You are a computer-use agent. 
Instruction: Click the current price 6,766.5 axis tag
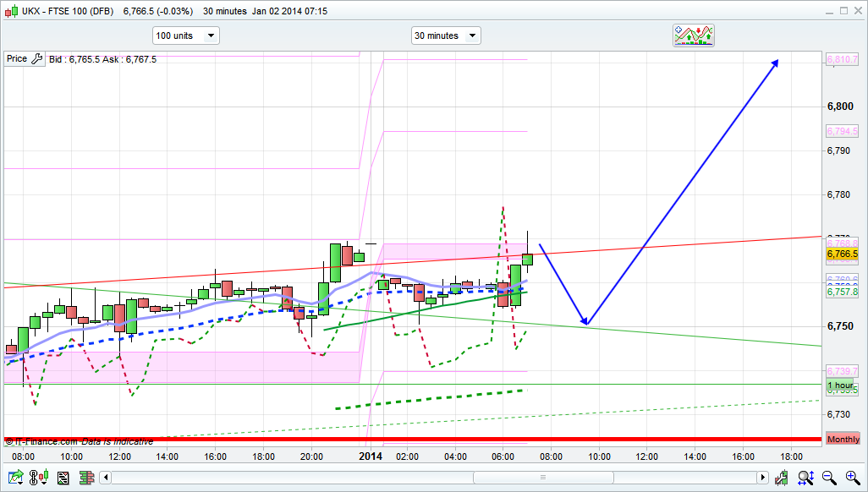pos(843,254)
